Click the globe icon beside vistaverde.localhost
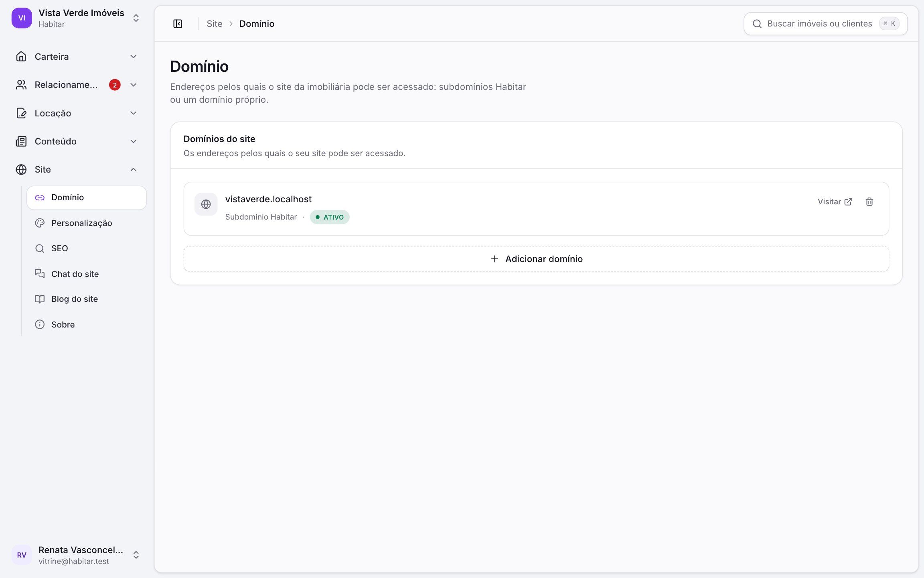The height and width of the screenshot is (578, 924). point(206,204)
